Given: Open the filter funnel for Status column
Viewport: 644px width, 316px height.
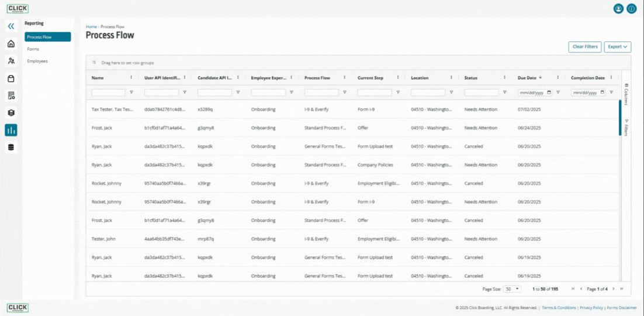Looking at the screenshot, I should click(504, 92).
